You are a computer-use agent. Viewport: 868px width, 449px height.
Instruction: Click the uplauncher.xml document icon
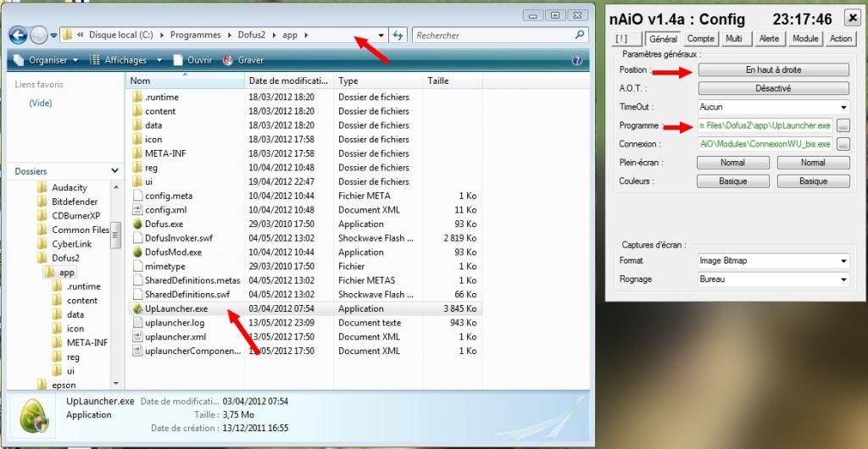[x=138, y=337]
